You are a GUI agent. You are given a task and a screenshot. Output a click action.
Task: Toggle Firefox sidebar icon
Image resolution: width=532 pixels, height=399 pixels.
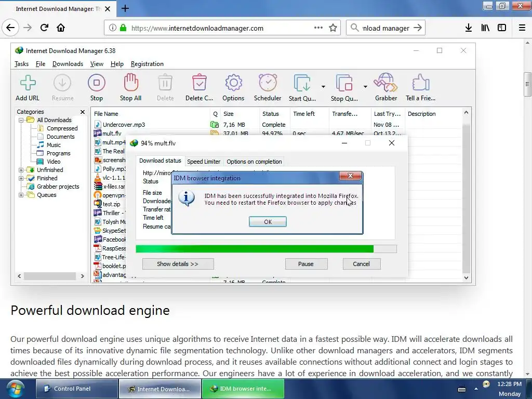pos(502,28)
